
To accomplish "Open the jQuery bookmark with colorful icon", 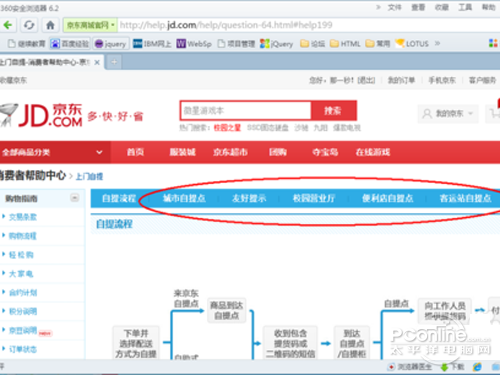I will tap(277, 44).
